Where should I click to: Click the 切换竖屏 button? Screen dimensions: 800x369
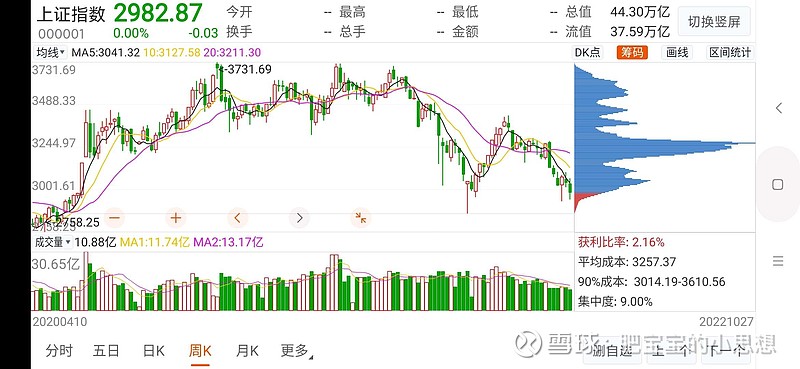tap(714, 22)
